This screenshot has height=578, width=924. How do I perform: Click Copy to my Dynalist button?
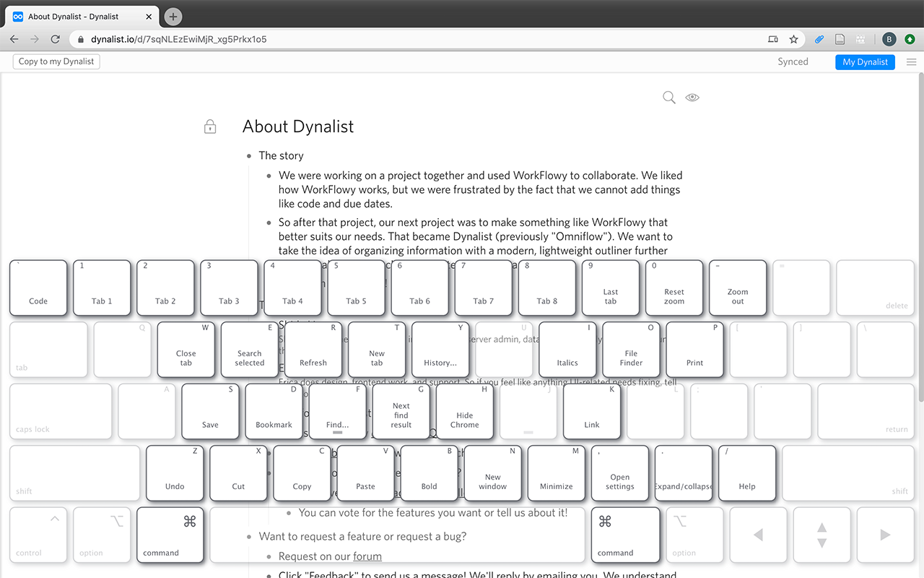[x=56, y=61]
